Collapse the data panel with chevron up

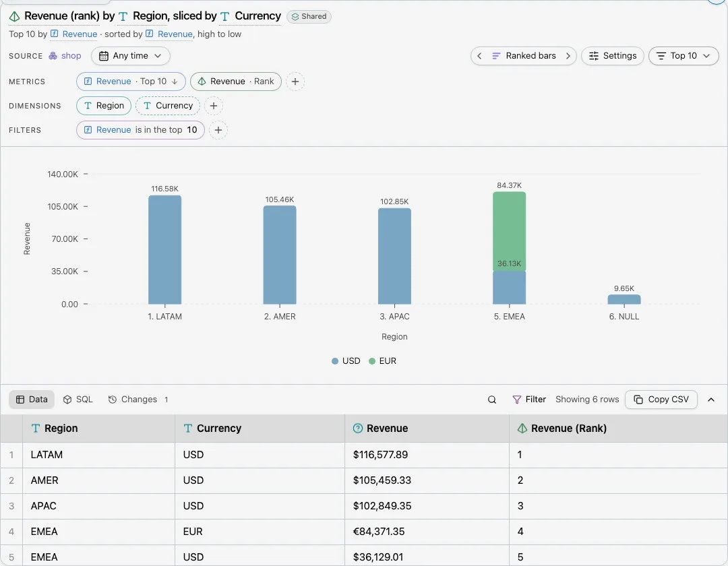pyautogui.click(x=711, y=400)
